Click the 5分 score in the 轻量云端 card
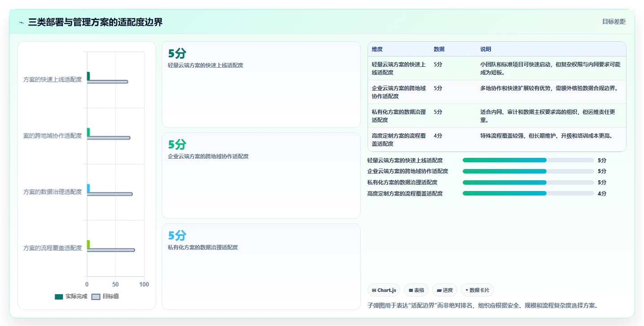Screen dimensions: 644x326 [x=177, y=54]
